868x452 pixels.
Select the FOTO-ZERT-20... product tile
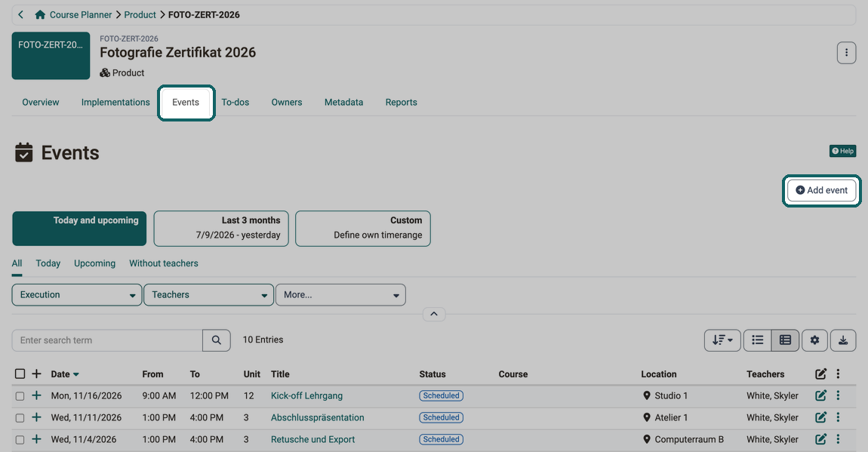tap(51, 55)
